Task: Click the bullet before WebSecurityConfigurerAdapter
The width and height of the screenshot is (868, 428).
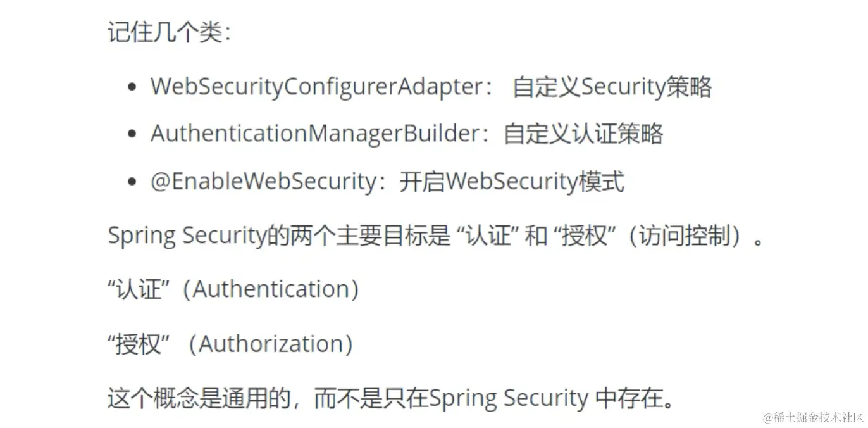Action: point(132,87)
